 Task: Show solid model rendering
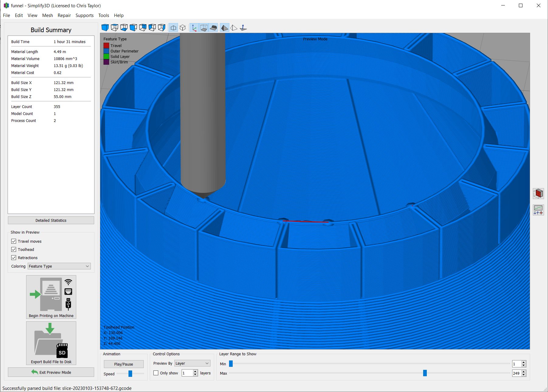click(224, 28)
